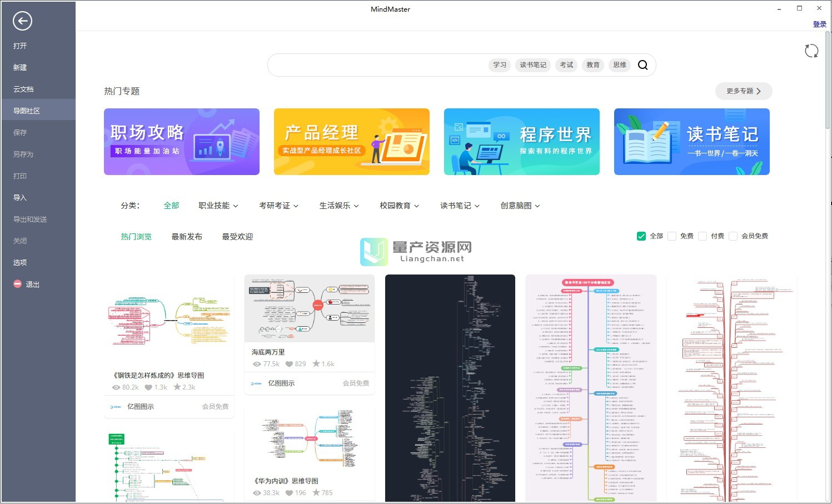
Task: Click 保存 in the sidebar
Action: tap(38, 132)
